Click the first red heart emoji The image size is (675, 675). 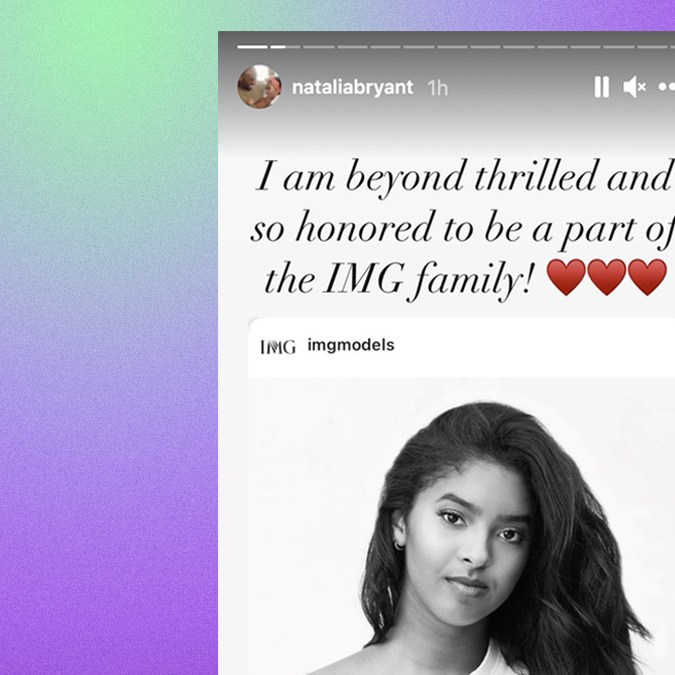pos(566,277)
